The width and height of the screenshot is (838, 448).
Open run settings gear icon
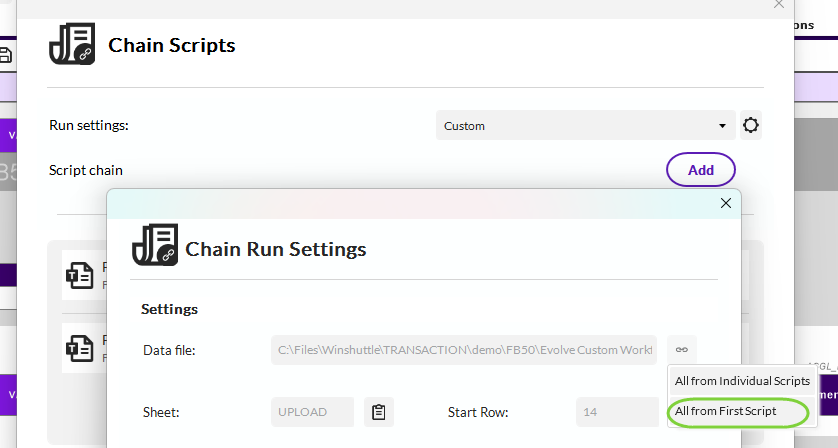click(x=750, y=125)
